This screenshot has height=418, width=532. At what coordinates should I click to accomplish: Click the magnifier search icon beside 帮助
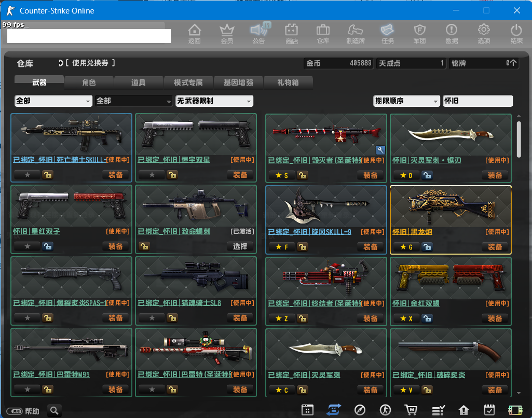pyautogui.click(x=54, y=411)
